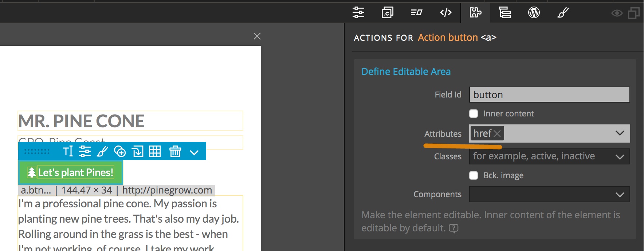Delete element with trash icon
Viewport: 644px width, 251px height.
[175, 151]
